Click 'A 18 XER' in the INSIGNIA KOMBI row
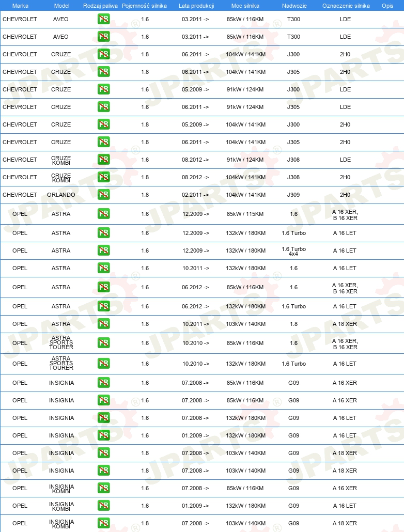404x532 pixels. (345, 523)
